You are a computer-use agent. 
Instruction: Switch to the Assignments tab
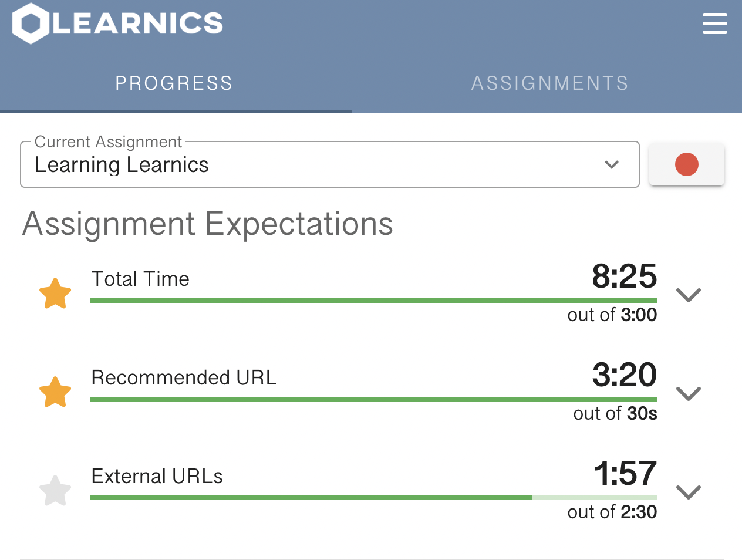(x=549, y=83)
